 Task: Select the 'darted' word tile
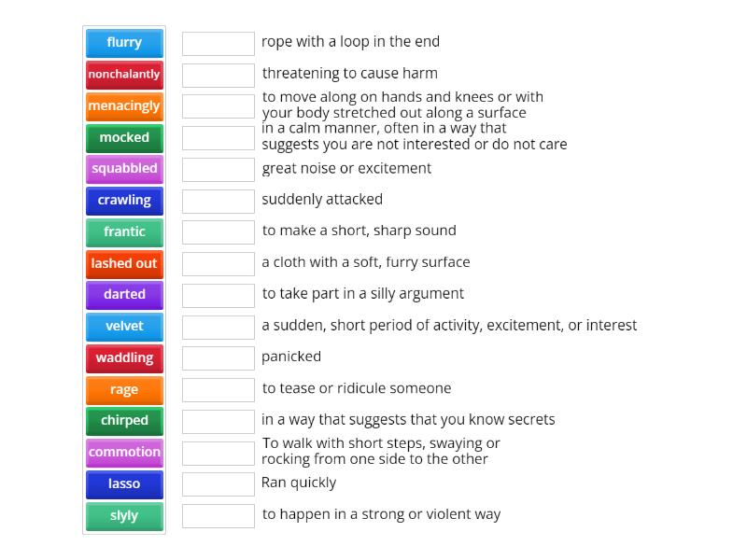point(124,295)
